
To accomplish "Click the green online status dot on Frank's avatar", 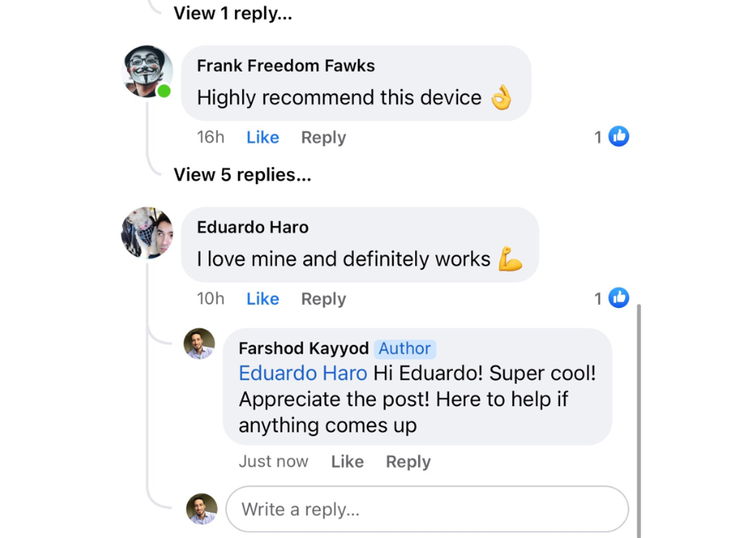I will pyautogui.click(x=164, y=91).
